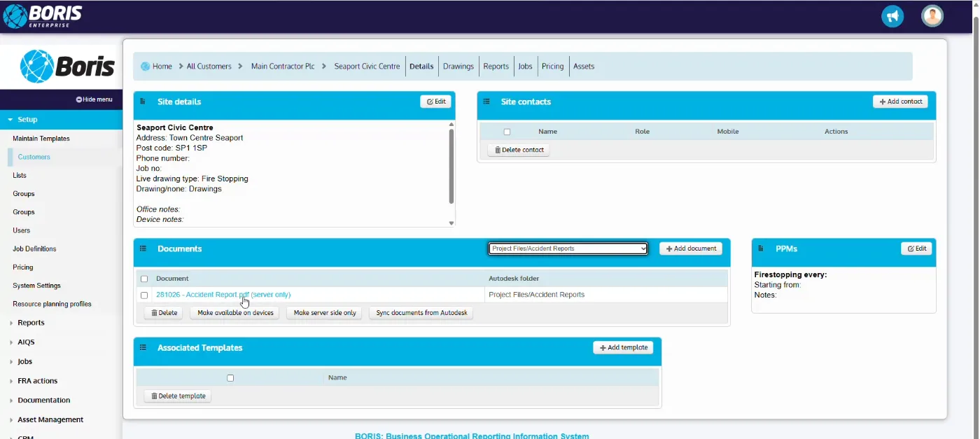Click the Name column header in Site contacts
Image resolution: width=980 pixels, height=439 pixels.
(547, 132)
